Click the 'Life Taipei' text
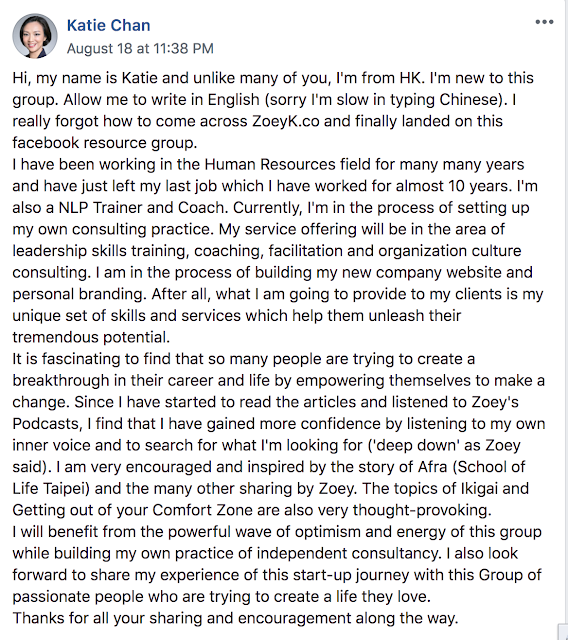568x640 pixels. pyautogui.click(x=48, y=489)
